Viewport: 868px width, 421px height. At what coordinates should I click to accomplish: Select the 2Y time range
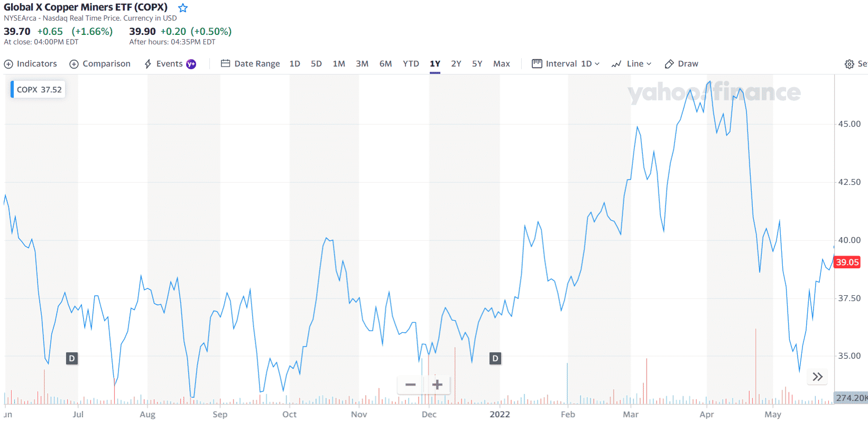pos(456,64)
